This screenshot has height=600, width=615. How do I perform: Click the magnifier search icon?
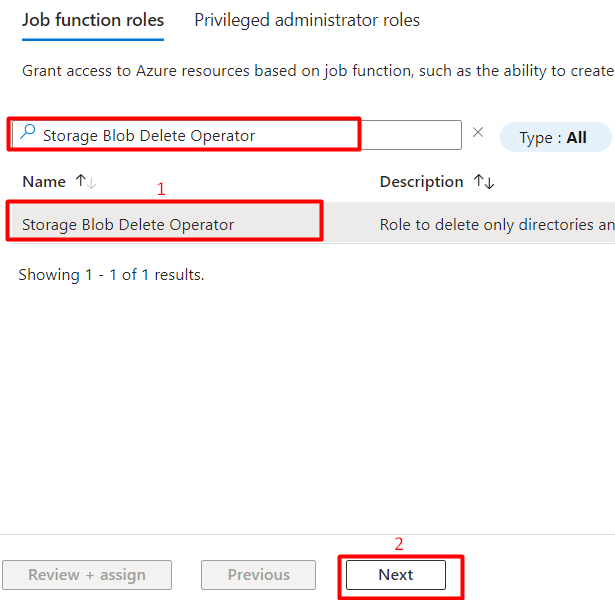pyautogui.click(x=28, y=132)
